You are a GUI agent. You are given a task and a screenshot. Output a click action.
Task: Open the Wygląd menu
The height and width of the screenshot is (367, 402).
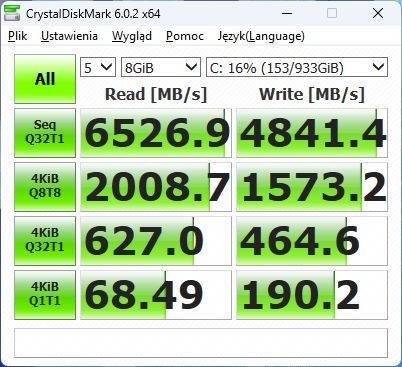coord(132,36)
